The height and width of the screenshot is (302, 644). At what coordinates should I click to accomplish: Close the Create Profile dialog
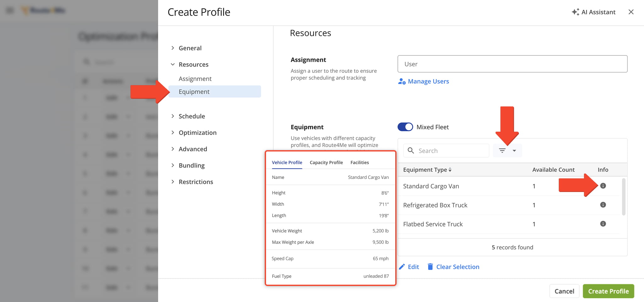pyautogui.click(x=631, y=12)
